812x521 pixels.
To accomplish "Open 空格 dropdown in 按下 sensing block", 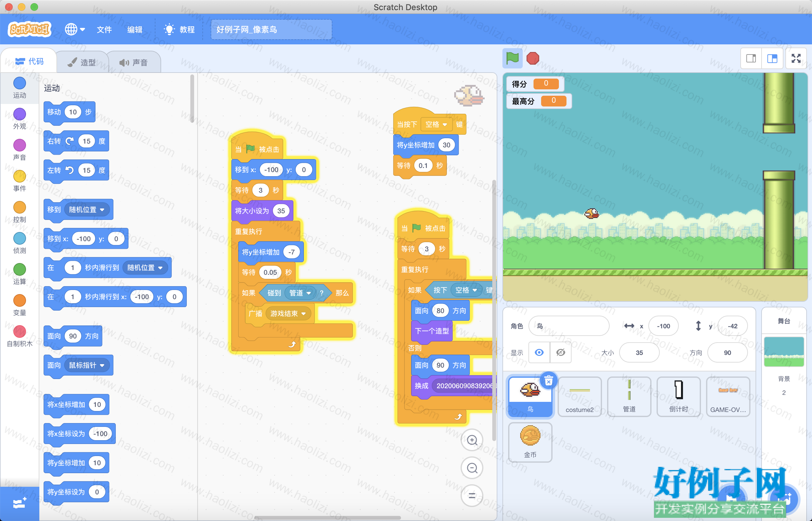I will pyautogui.click(x=466, y=290).
